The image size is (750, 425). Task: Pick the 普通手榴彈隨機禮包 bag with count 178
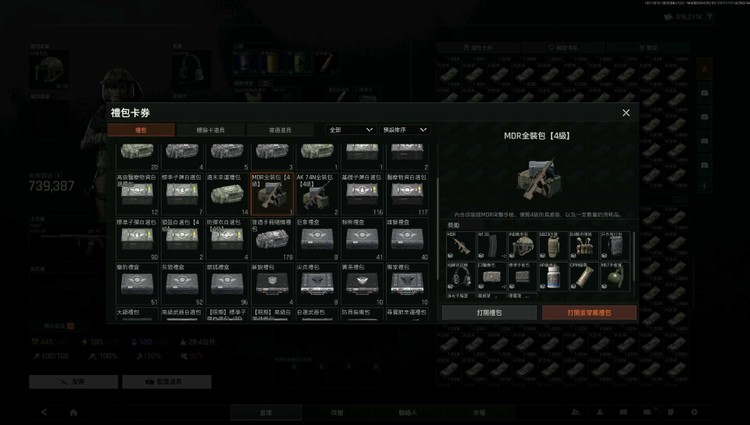(272, 239)
